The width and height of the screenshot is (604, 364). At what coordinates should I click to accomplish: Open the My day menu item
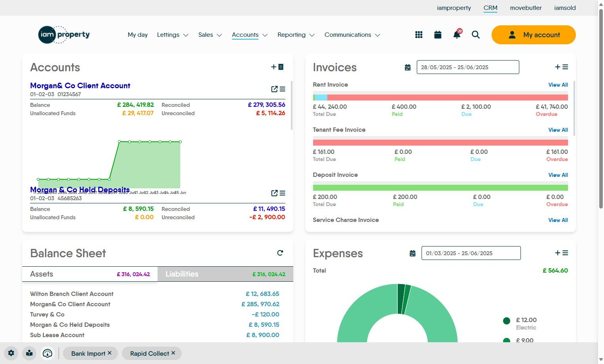click(x=138, y=35)
